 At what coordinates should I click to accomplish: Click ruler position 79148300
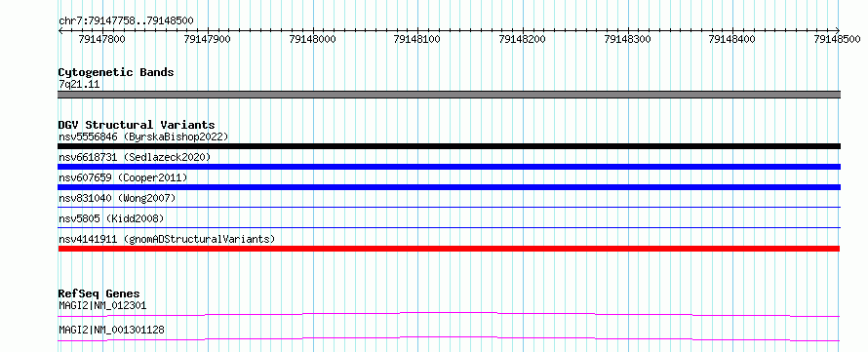(x=628, y=39)
